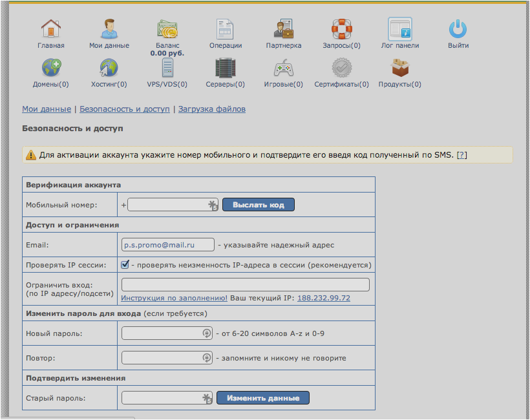Image resolution: width=530 pixels, height=420 pixels.
Task: Click the warning triangle in activation notice
Action: [31, 155]
